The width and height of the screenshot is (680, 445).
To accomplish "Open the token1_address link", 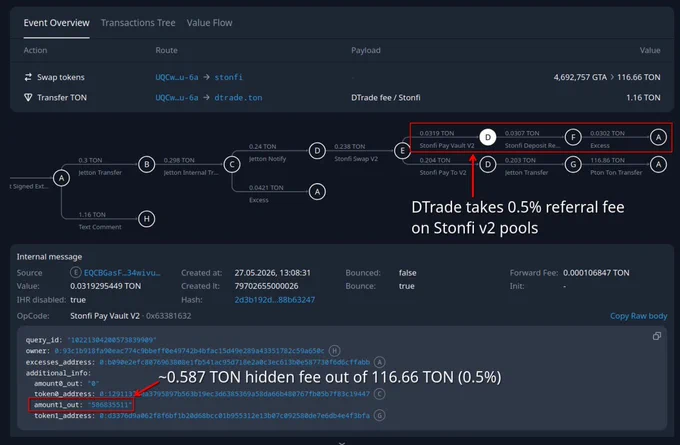I will [234, 416].
